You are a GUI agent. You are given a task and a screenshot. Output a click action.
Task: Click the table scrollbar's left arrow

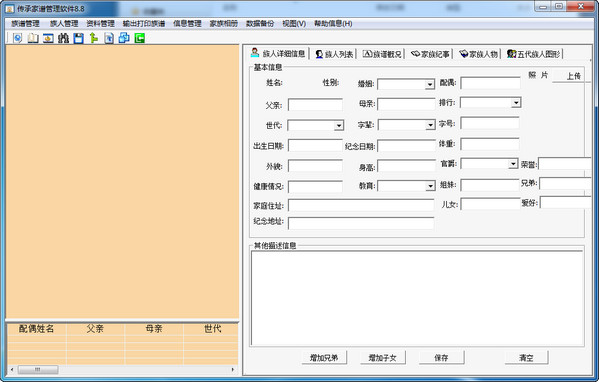[x=12, y=369]
